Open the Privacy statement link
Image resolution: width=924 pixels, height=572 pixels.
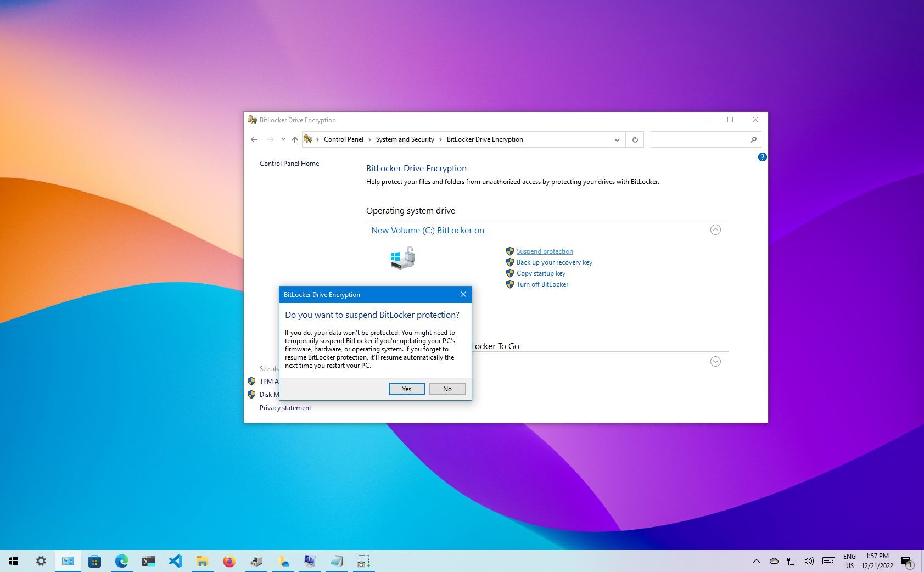tap(285, 407)
